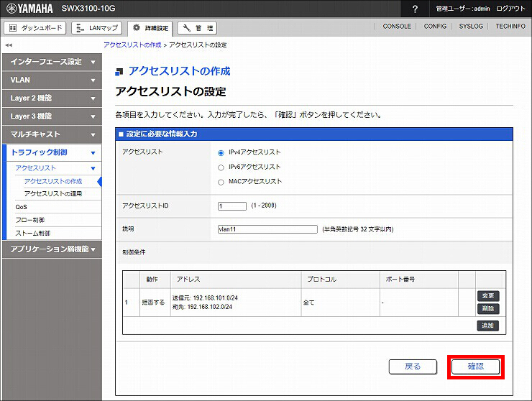
Task: Collapse アクセスリスト submenu arrow
Action: click(x=93, y=168)
